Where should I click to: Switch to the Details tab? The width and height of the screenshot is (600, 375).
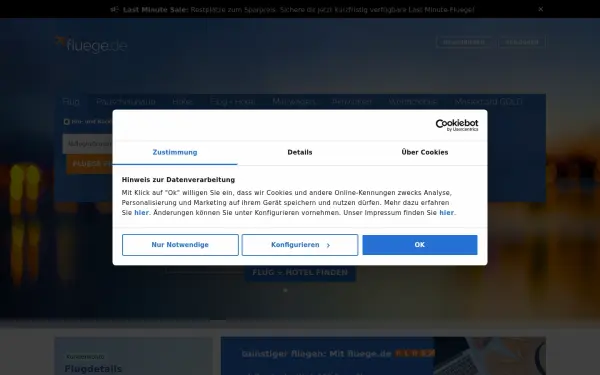pyautogui.click(x=300, y=152)
